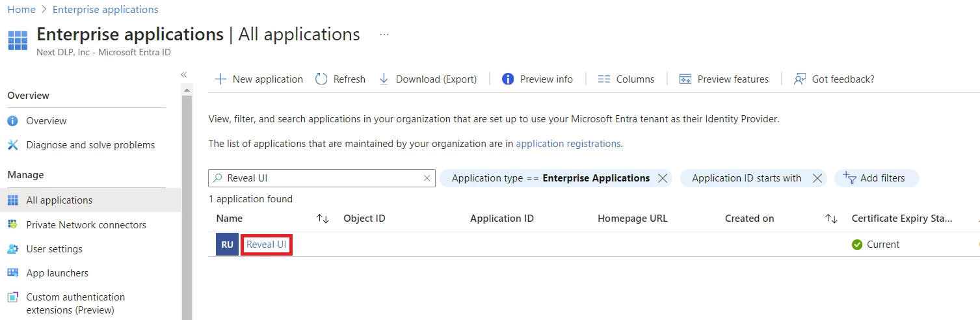The image size is (980, 320).
Task: Click the All applications grid icon in sidebar
Action: click(x=13, y=200)
